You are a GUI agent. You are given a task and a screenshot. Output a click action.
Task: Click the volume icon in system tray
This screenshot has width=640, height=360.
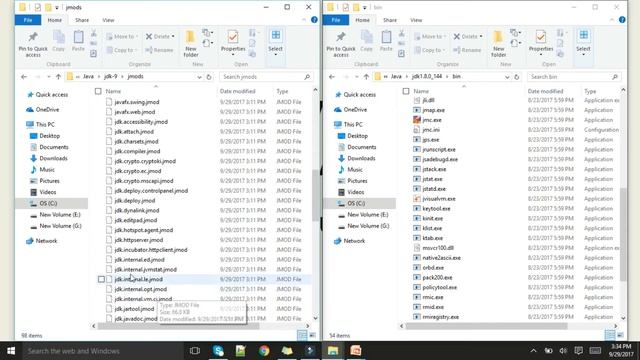[563, 351]
